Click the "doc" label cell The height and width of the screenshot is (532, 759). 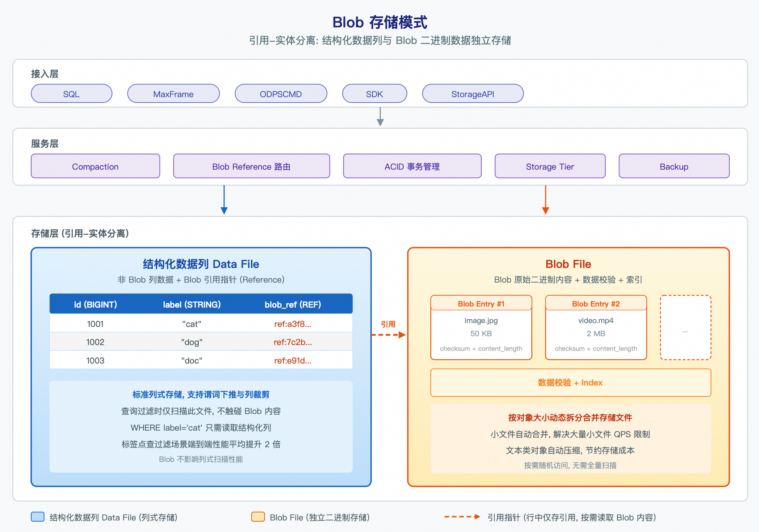(192, 360)
